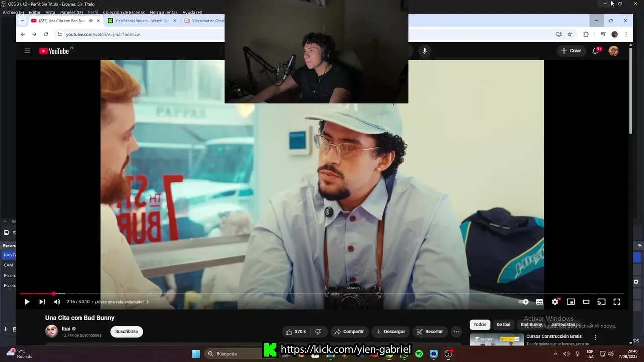644x362 pixels.
Task: Like the video showing 370 k
Action: (x=296, y=332)
